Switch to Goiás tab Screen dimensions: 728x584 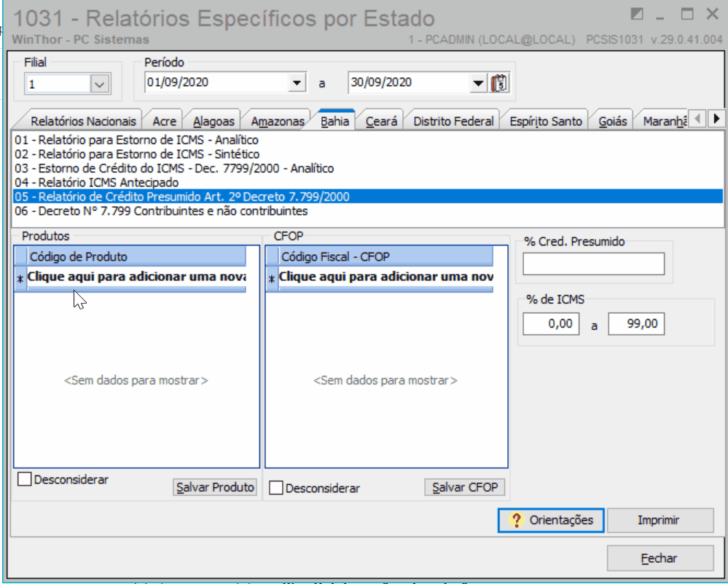pos(612,122)
